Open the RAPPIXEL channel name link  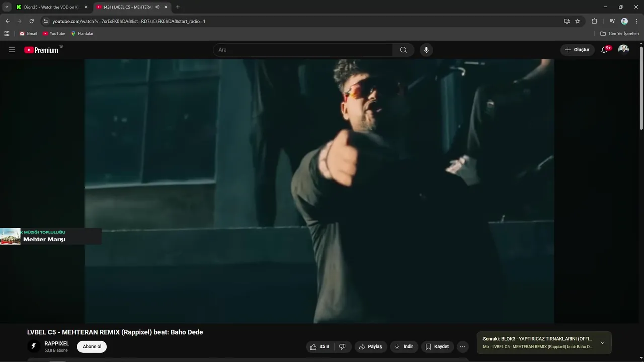point(57,344)
